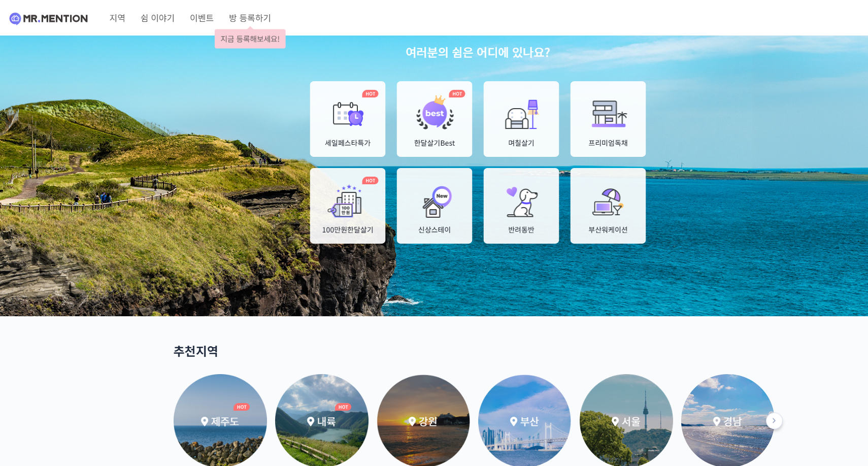Open the 쉼 이야기 menu
This screenshot has width=868, height=466.
[x=157, y=18]
